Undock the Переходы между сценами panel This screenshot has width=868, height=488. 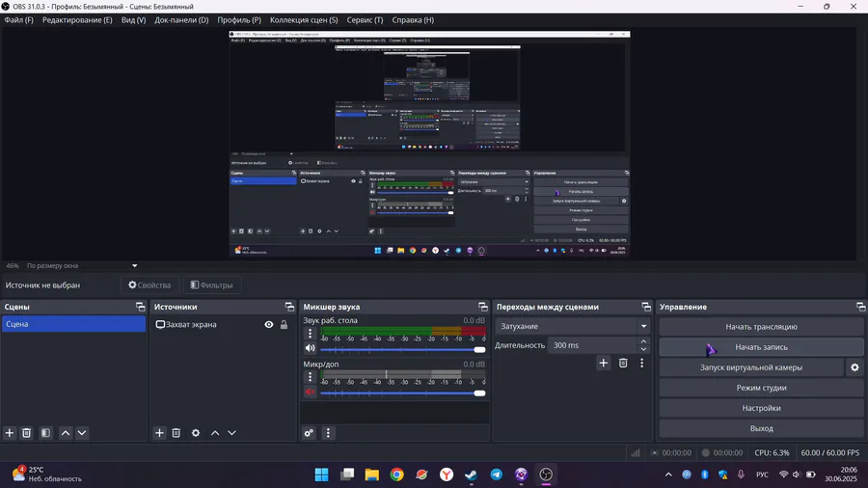coord(646,307)
